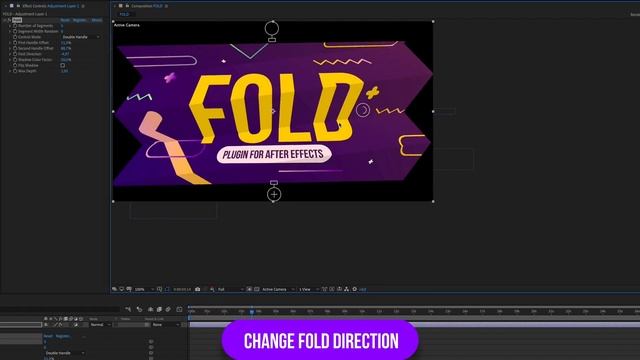Image resolution: width=640 pixels, height=360 pixels.
Task: Toggle stopwatch for Max Depth
Action: 15,71
